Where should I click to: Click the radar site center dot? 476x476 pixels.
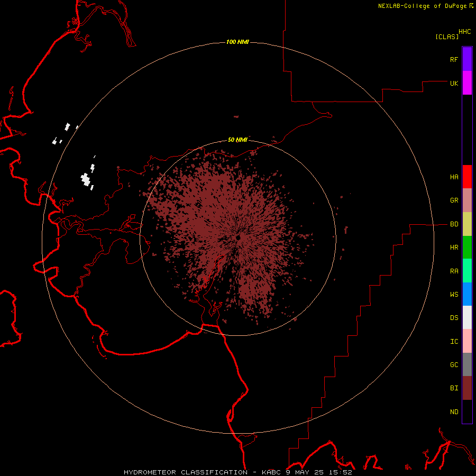(x=239, y=237)
